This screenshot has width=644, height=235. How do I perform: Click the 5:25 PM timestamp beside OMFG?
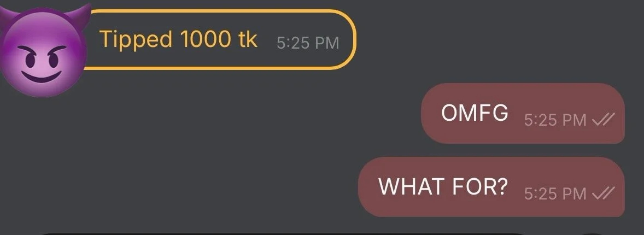point(555,120)
